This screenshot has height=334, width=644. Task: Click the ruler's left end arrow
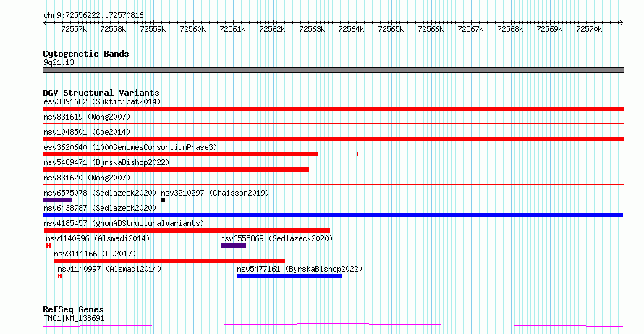point(45,23)
